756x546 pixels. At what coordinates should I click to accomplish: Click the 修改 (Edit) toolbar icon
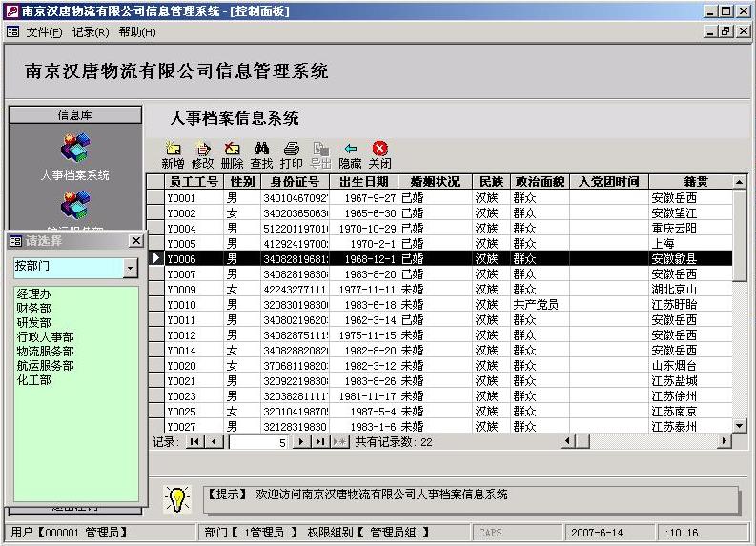pos(202,155)
